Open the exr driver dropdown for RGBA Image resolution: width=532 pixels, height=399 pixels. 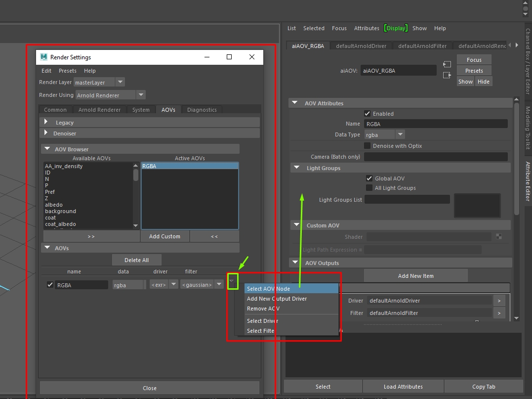point(173,284)
